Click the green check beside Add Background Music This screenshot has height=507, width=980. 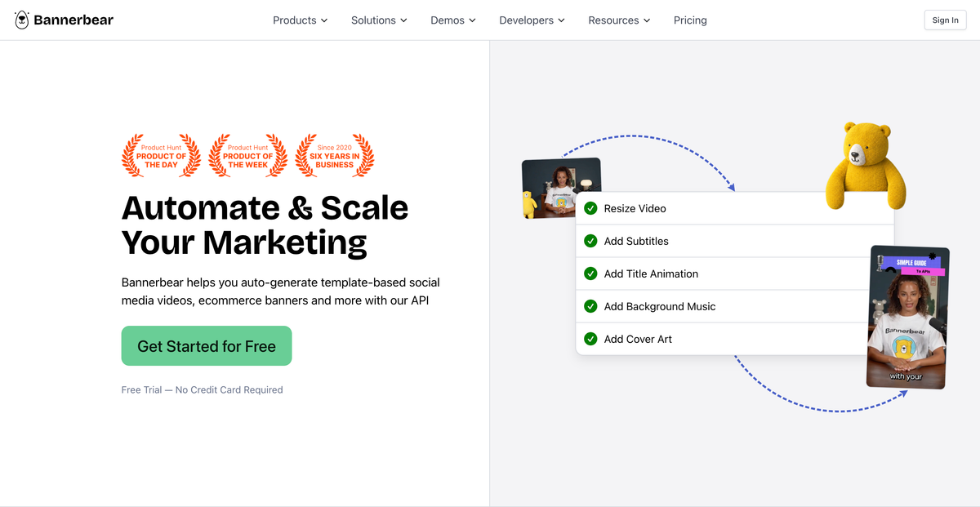point(590,306)
